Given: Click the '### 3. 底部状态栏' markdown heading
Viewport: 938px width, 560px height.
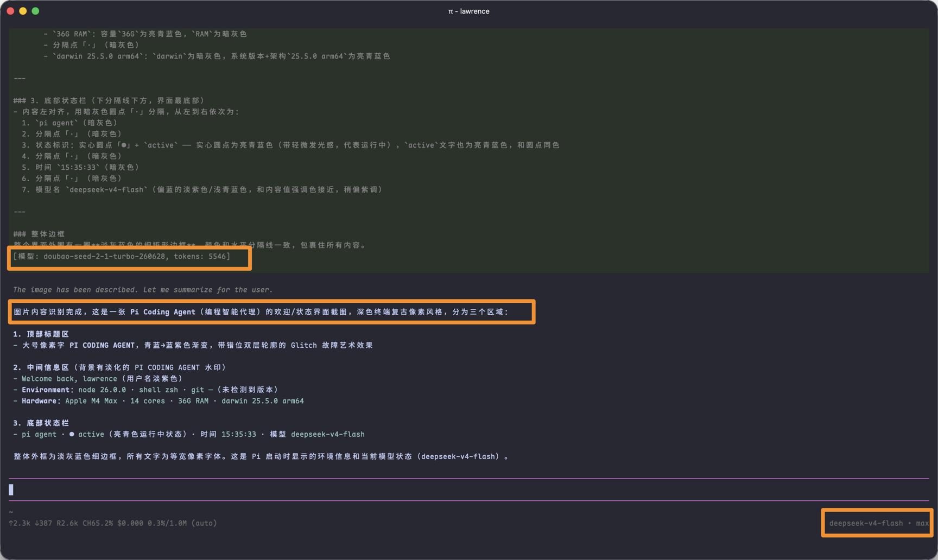Looking at the screenshot, I should coord(109,100).
